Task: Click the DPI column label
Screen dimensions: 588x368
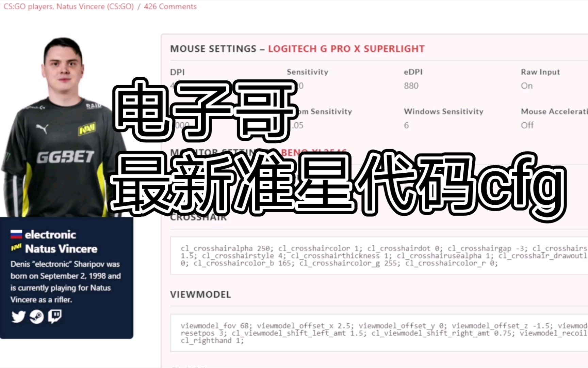Action: tap(177, 72)
